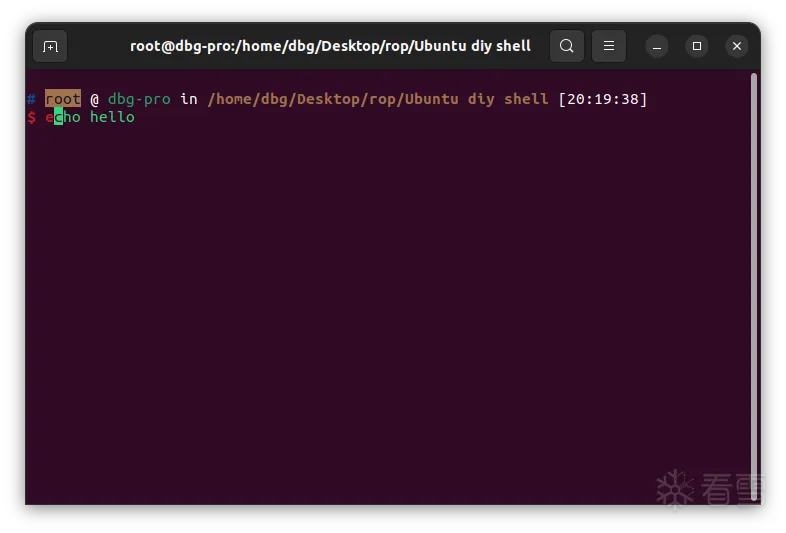Click the 'hello' argument text

click(112, 117)
